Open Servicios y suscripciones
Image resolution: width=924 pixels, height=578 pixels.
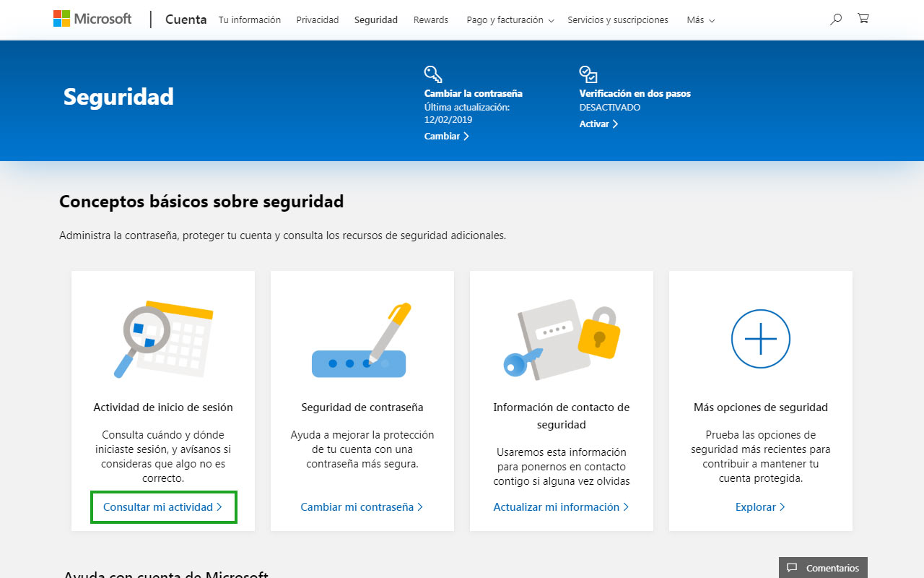click(618, 20)
